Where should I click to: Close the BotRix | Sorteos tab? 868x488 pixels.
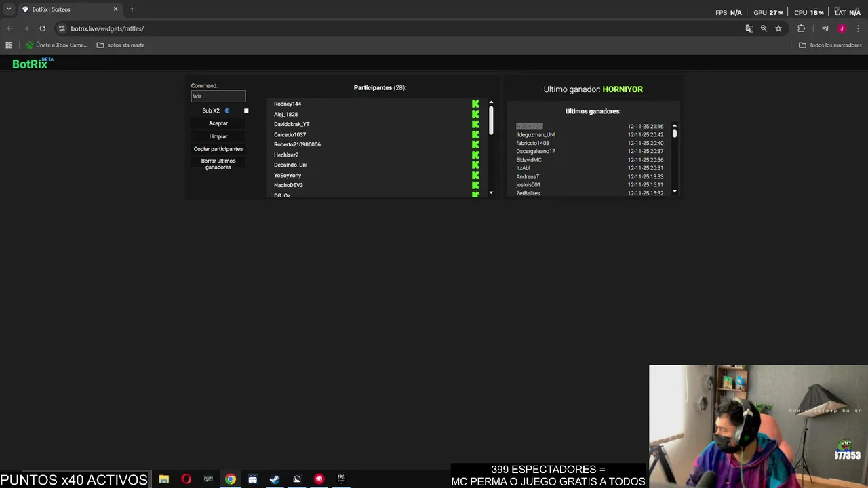coord(115,9)
